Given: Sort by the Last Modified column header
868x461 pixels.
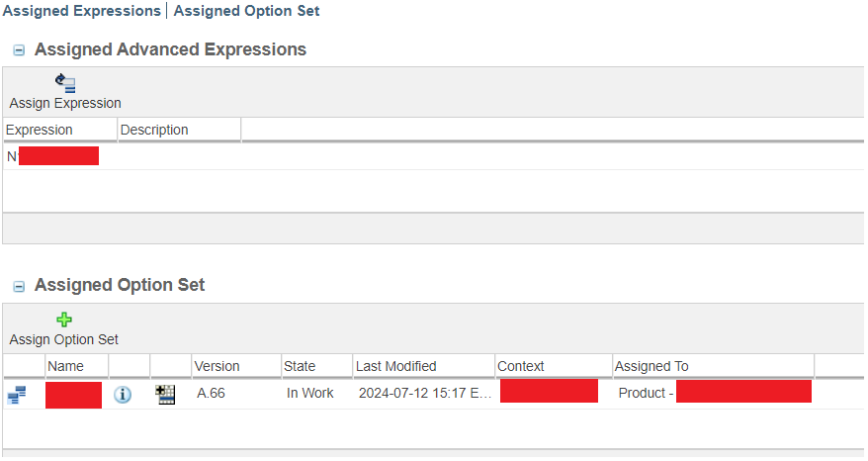Looking at the screenshot, I should point(396,366).
